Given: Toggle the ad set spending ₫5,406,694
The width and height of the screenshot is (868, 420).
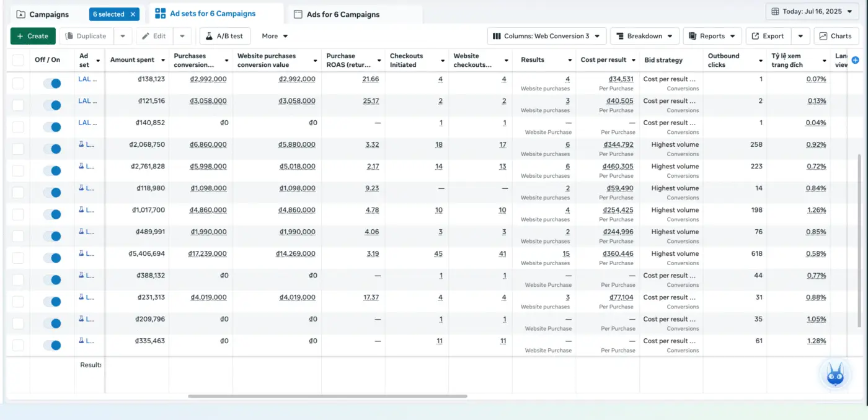Looking at the screenshot, I should pos(52,258).
